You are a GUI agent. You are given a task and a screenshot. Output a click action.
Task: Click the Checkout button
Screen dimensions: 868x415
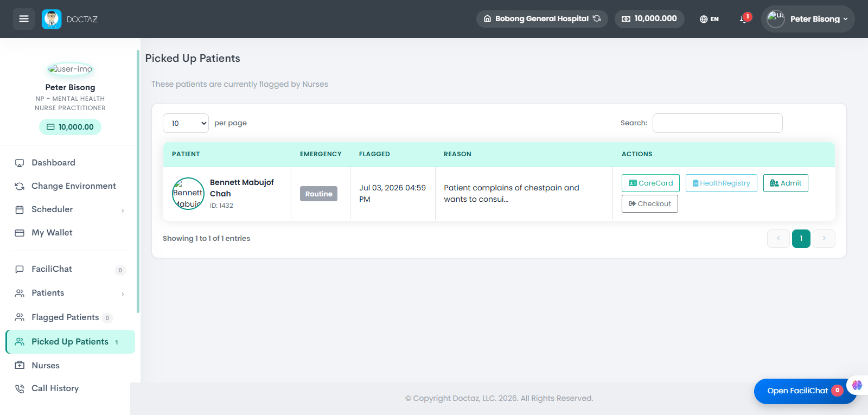pos(650,204)
